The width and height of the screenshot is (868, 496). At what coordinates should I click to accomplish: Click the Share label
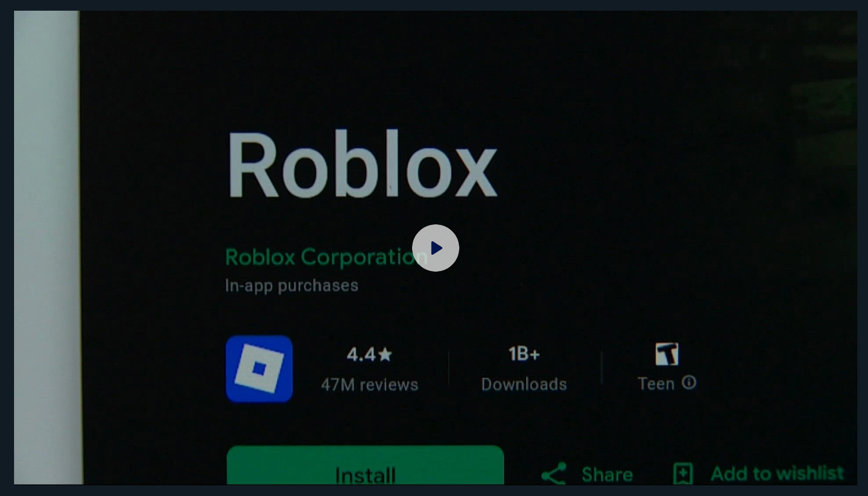607,475
